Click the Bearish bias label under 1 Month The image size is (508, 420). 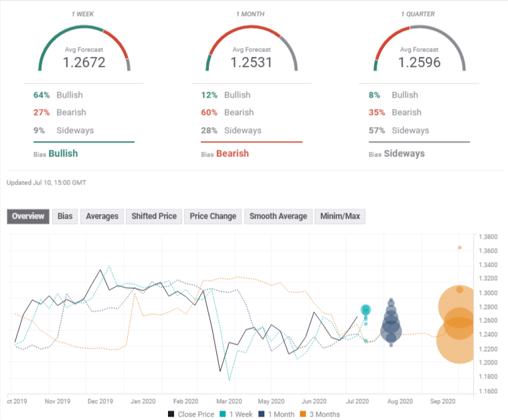[231, 153]
